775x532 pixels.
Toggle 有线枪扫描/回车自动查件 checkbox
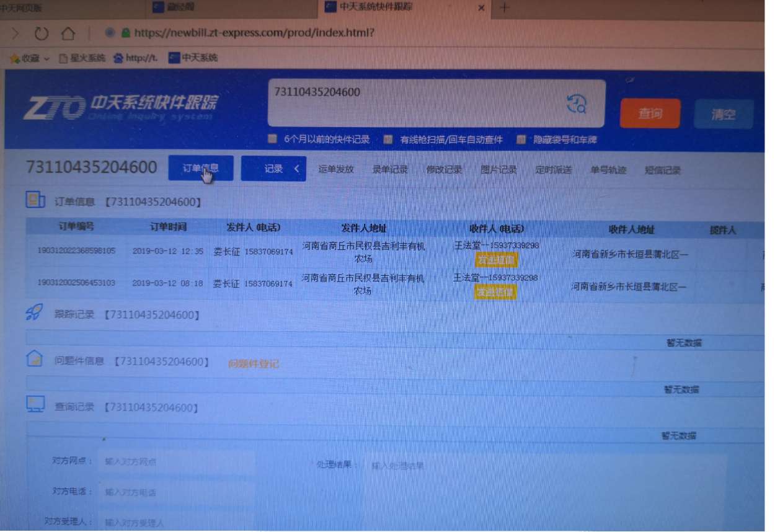387,140
